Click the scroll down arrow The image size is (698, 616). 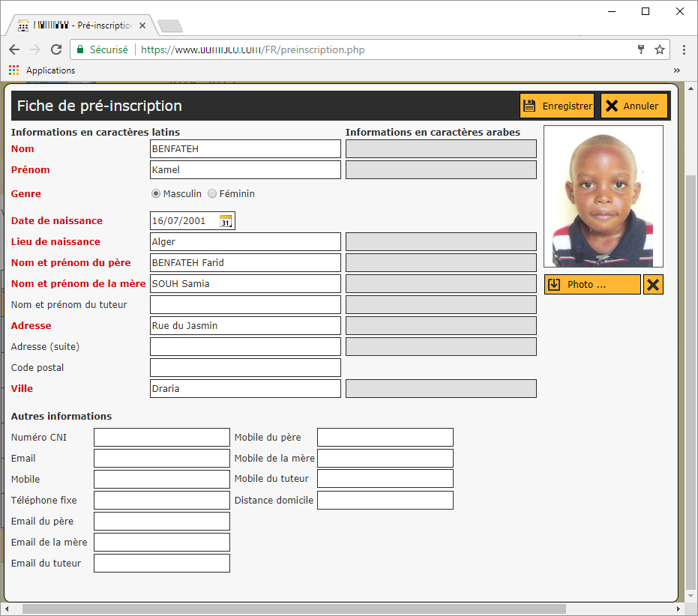691,596
